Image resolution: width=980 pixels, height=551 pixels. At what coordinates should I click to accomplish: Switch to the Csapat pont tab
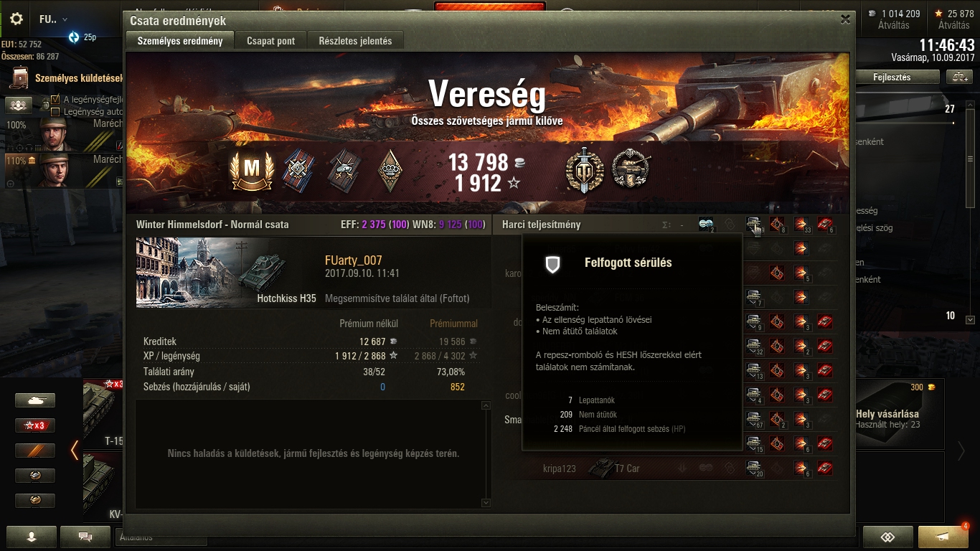pyautogui.click(x=271, y=41)
